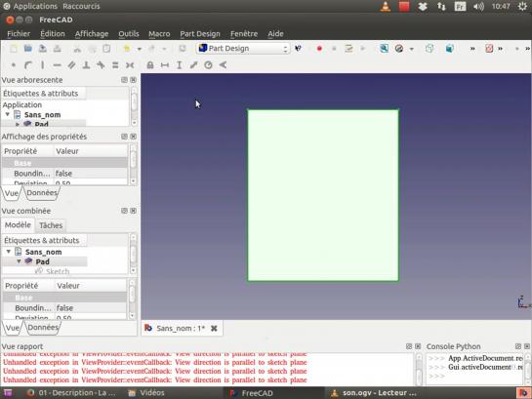The image size is (532, 399).
Task: Apply the radius constraint clock-like icon
Action: tap(208, 64)
